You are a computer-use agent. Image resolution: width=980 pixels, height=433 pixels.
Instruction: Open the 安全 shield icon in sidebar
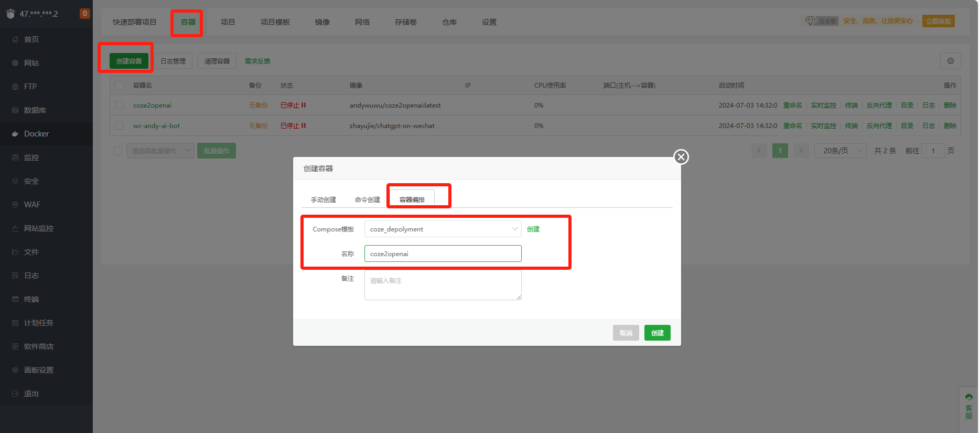coord(15,181)
